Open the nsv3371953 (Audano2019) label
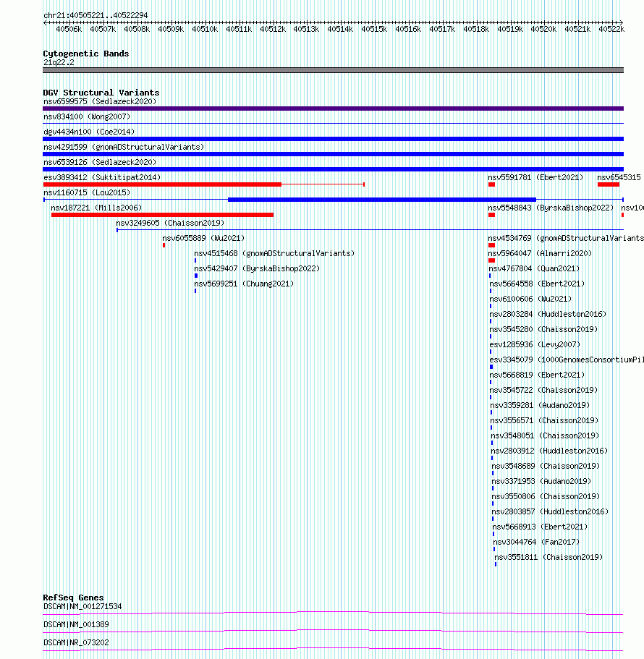This screenshot has width=644, height=659. [542, 481]
